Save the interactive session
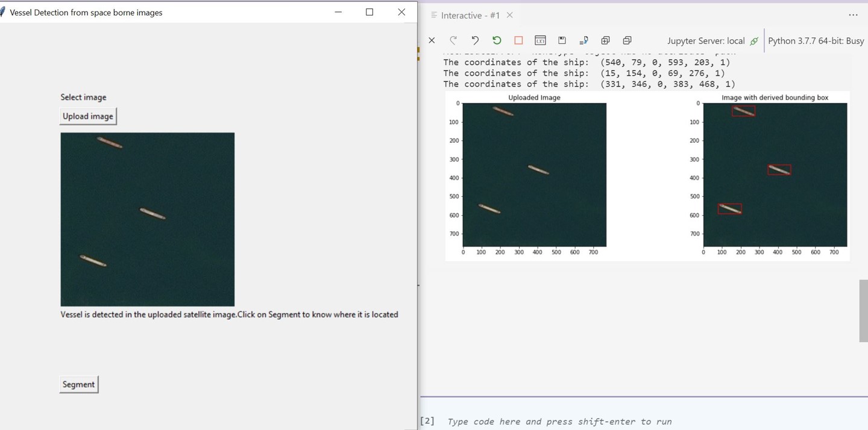This screenshot has height=430, width=868. [x=562, y=40]
